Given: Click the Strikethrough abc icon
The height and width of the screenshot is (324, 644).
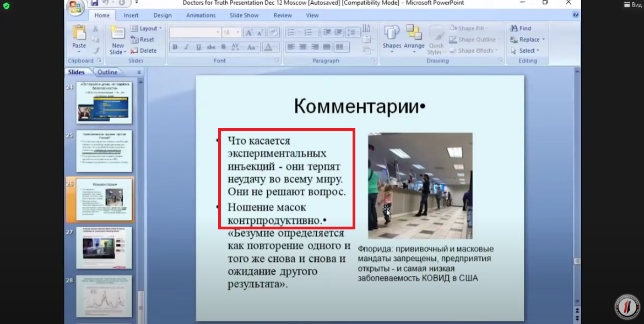Looking at the screenshot, I should tap(211, 47).
